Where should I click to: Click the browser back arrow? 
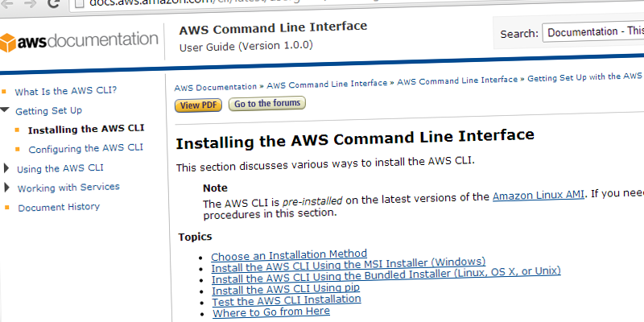[x=8, y=3]
